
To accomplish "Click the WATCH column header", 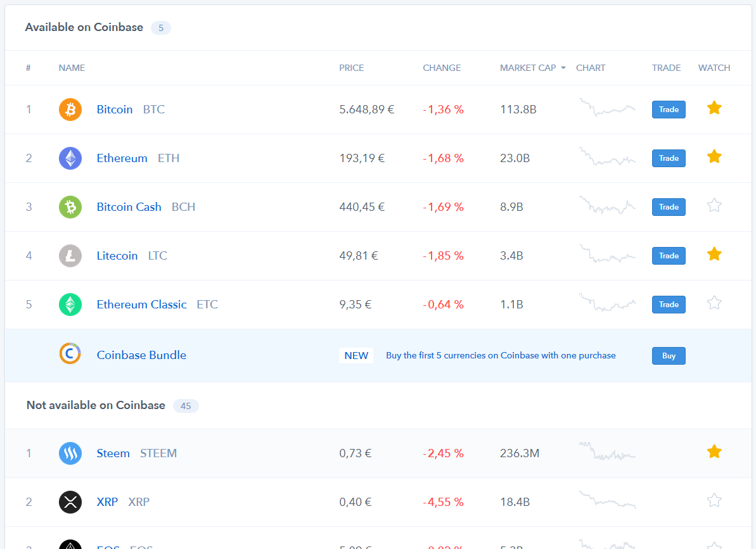I will click(714, 68).
